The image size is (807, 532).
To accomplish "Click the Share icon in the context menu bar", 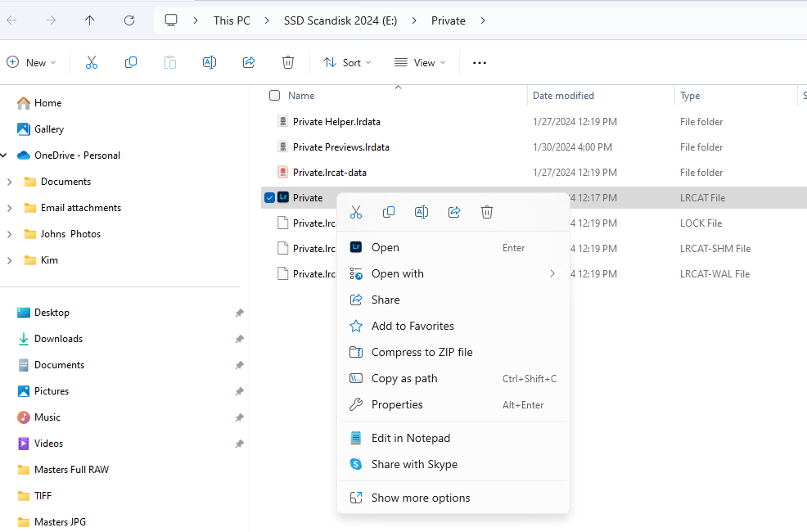I will (x=454, y=211).
